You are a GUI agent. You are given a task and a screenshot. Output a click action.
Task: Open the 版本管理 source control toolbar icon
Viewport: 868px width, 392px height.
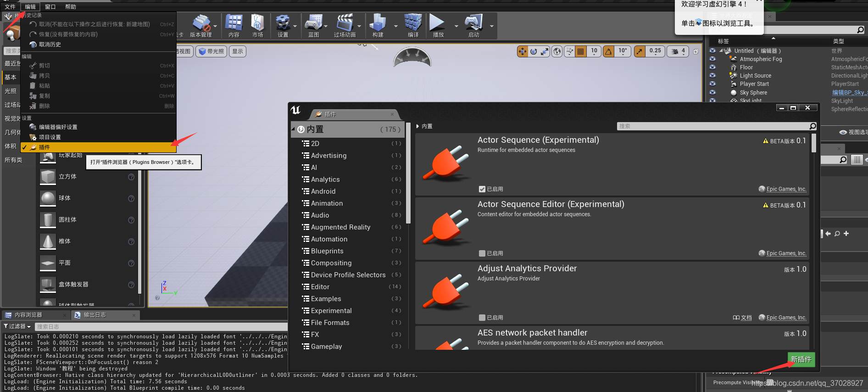[x=201, y=23]
